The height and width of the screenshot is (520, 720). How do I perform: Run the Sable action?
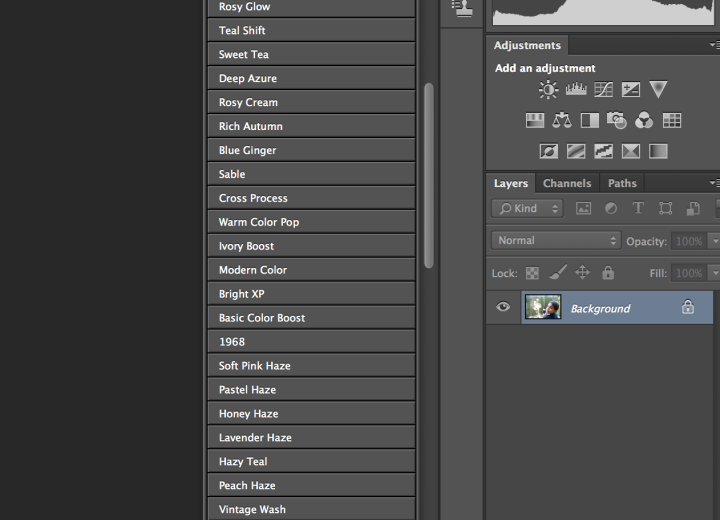coord(311,174)
